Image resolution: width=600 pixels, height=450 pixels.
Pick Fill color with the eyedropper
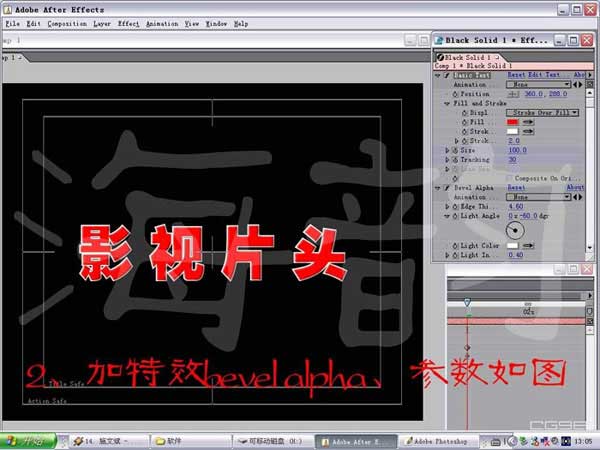pyautogui.click(x=528, y=122)
